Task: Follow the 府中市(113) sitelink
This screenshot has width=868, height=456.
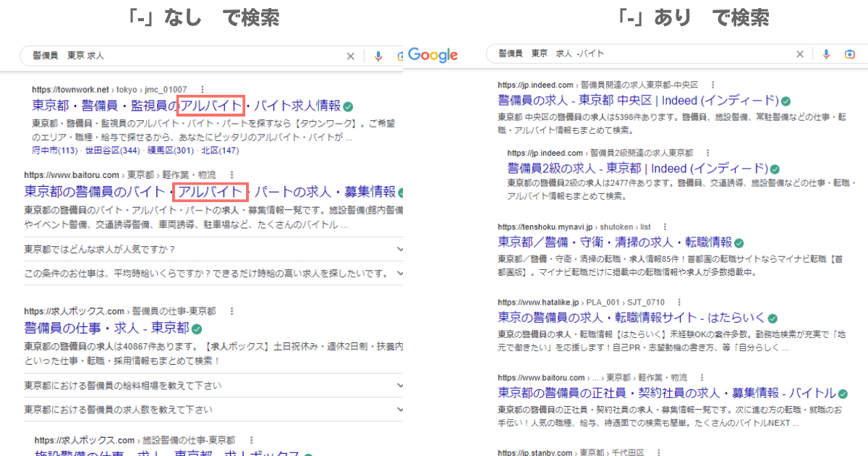Action: tap(55, 151)
